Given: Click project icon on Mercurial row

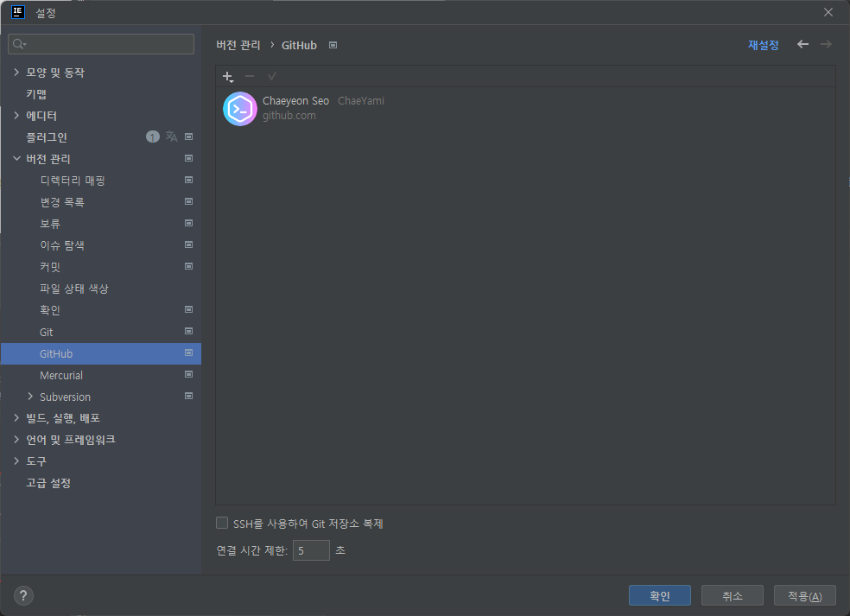Looking at the screenshot, I should [188, 374].
